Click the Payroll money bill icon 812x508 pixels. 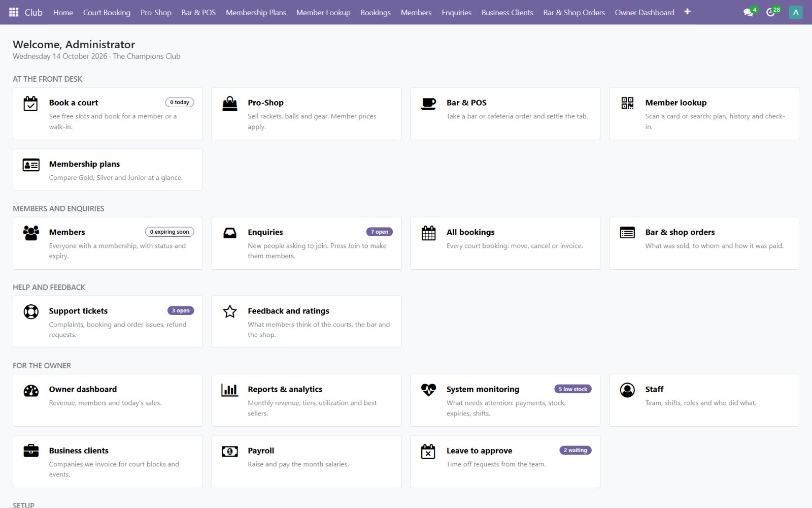(229, 451)
